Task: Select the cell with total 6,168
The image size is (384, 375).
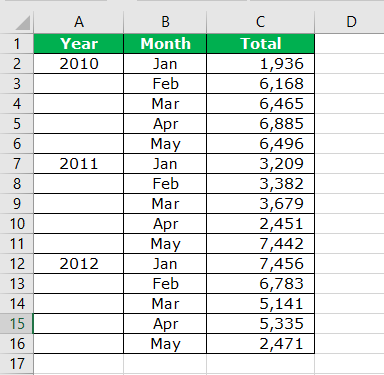Action: [x=261, y=84]
